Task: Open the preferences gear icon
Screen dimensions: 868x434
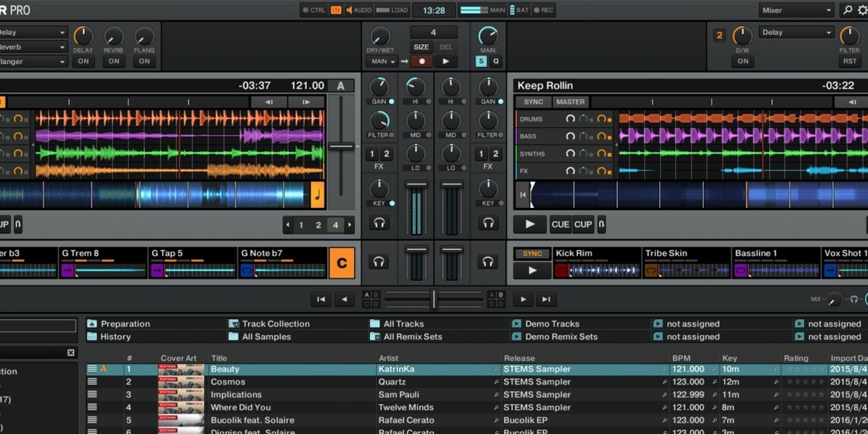Action: point(862,11)
